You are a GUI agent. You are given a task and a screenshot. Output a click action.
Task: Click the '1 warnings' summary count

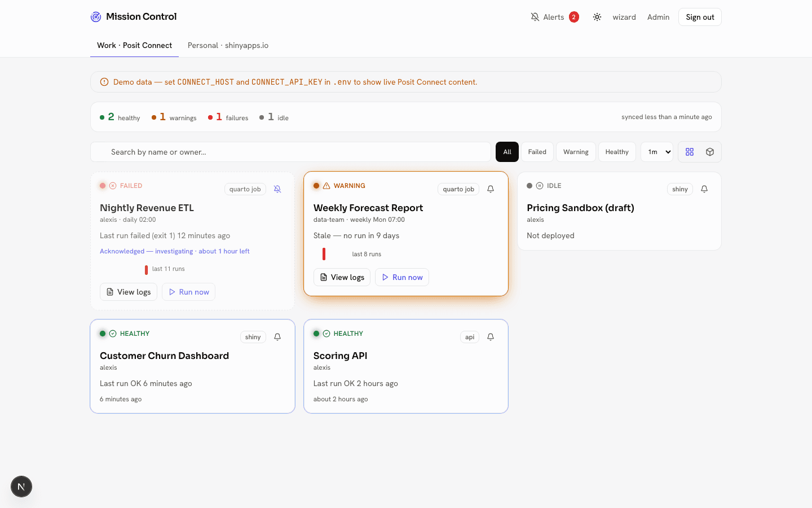click(174, 117)
